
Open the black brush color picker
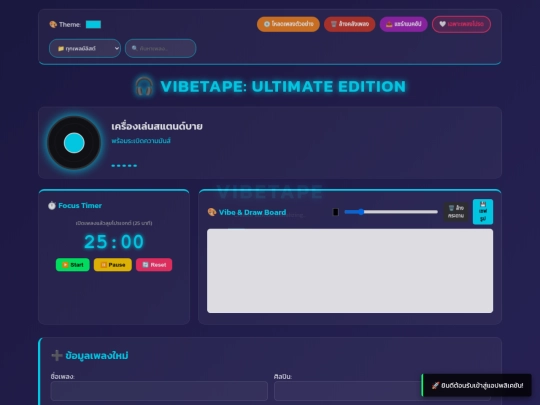(335, 212)
